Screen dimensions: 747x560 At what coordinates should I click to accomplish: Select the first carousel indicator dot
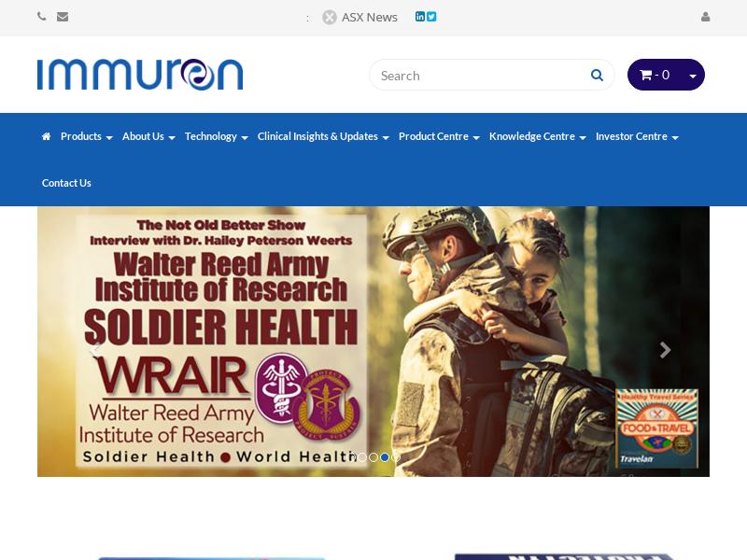(x=362, y=457)
